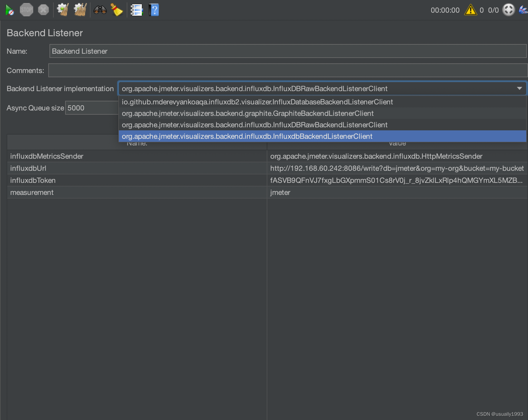Click the jmeter measurement value cell

click(397, 192)
